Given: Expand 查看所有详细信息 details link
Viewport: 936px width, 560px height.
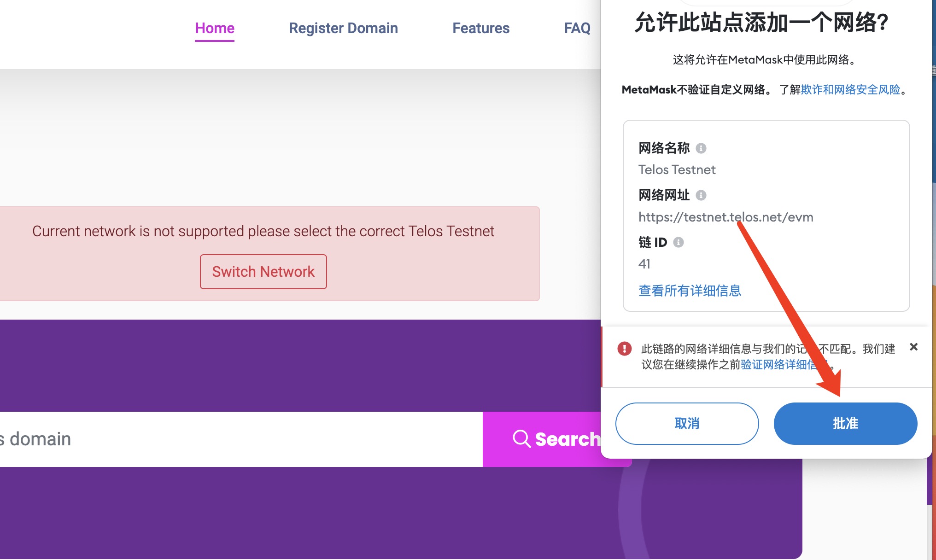Looking at the screenshot, I should point(690,291).
